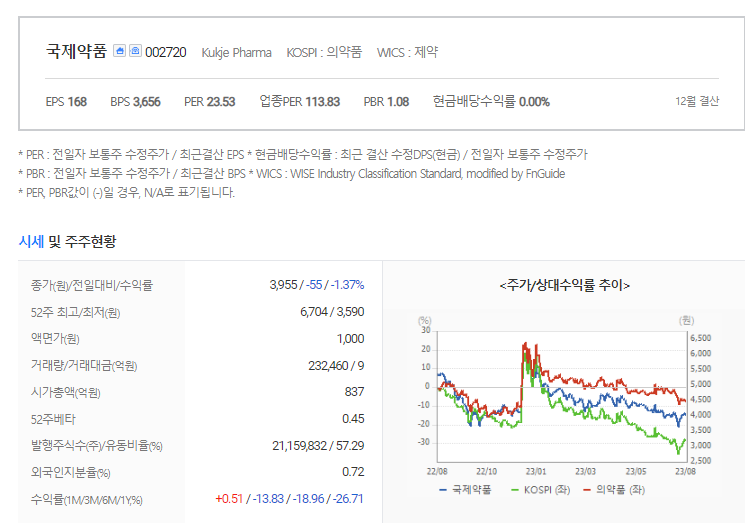Click the par value 1,000
The image size is (745, 523).
pyautogui.click(x=351, y=339)
